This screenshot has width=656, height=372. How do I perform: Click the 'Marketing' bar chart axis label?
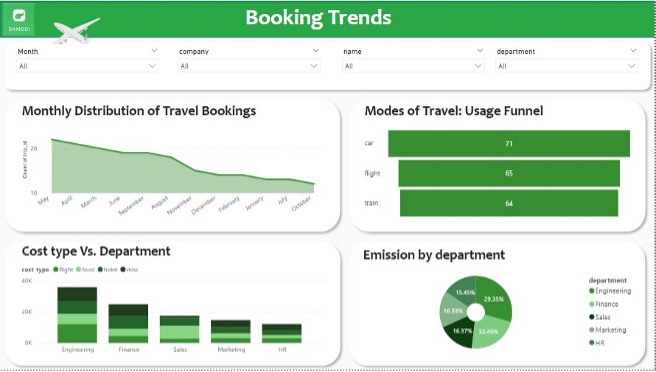[x=231, y=349]
